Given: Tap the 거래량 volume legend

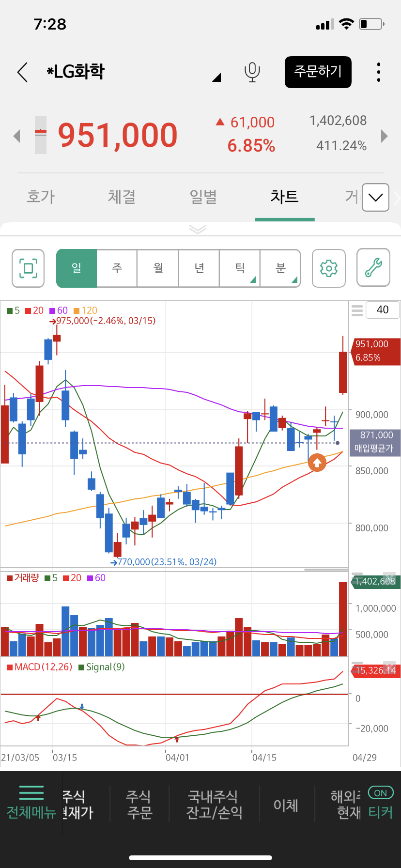Looking at the screenshot, I should [x=23, y=578].
